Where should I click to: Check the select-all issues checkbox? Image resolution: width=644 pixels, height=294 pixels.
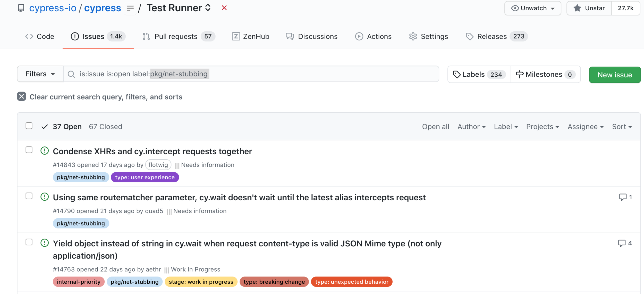click(29, 126)
